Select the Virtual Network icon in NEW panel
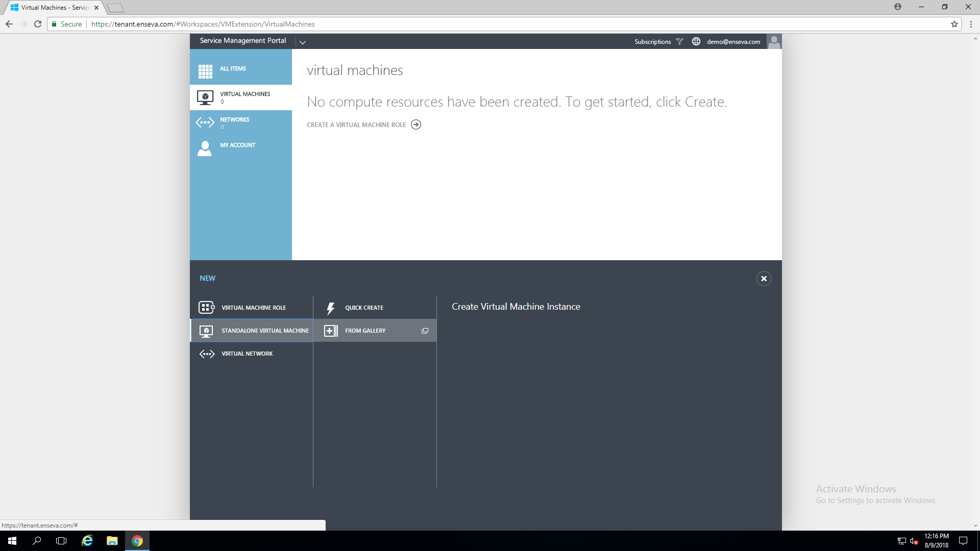Screen dimensions: 980x551 pyautogui.click(x=207, y=354)
